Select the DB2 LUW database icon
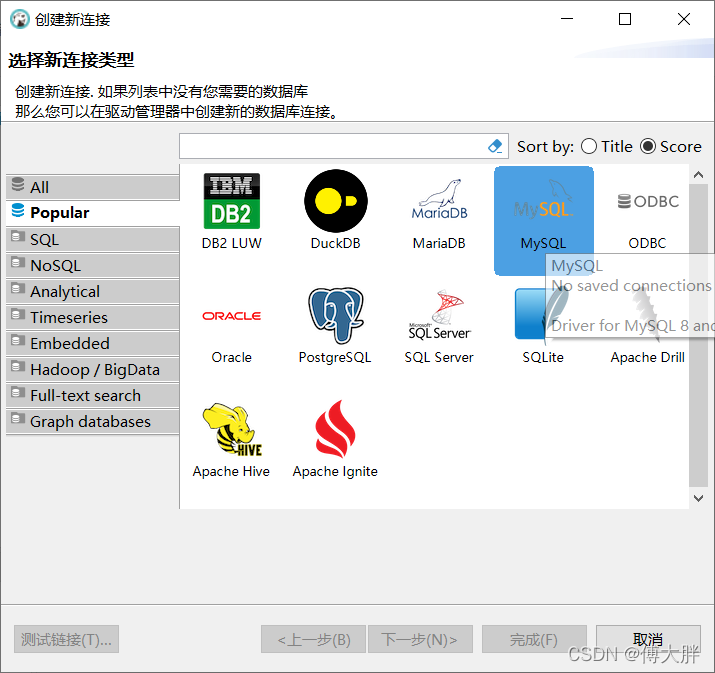 (x=232, y=201)
